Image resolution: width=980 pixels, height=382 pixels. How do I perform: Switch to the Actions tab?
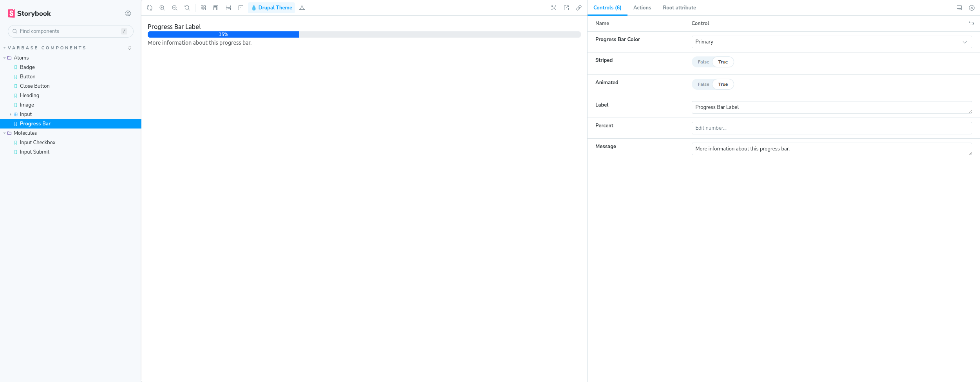[x=642, y=7]
